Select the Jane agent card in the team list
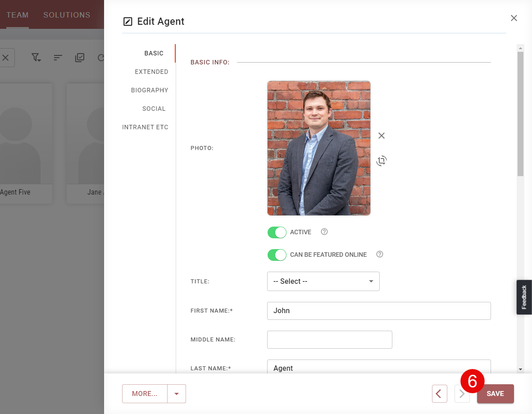The image size is (532, 414). pyautogui.click(x=85, y=143)
